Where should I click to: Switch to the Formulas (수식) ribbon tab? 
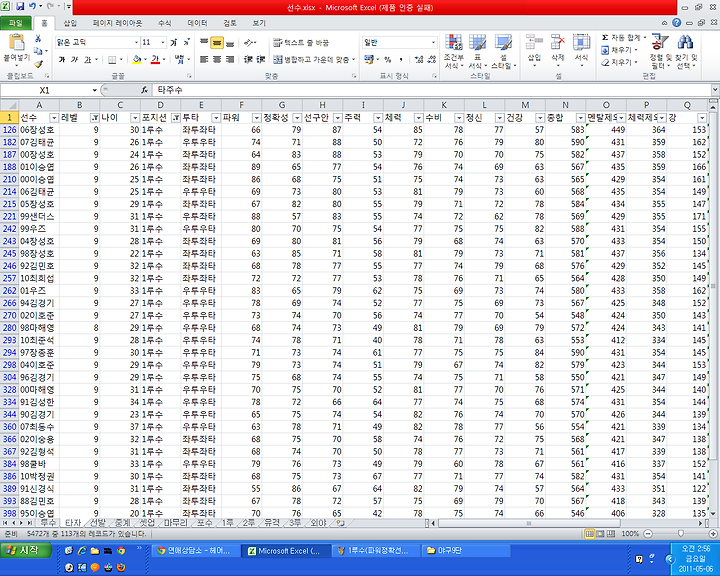tap(164, 23)
